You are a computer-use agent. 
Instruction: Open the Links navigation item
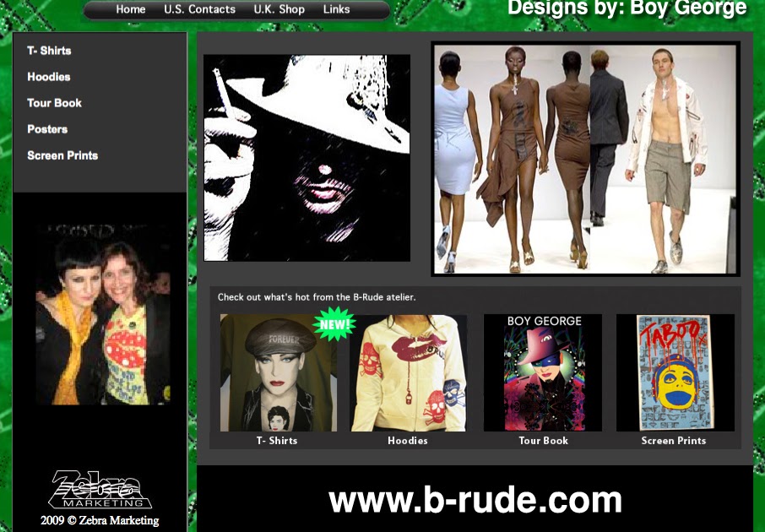pyautogui.click(x=336, y=10)
